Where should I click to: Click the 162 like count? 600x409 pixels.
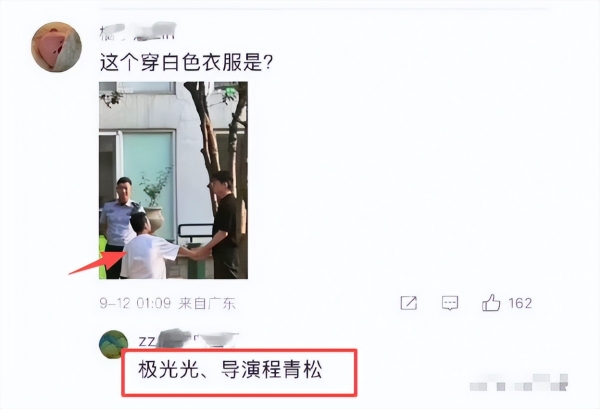pos(520,303)
